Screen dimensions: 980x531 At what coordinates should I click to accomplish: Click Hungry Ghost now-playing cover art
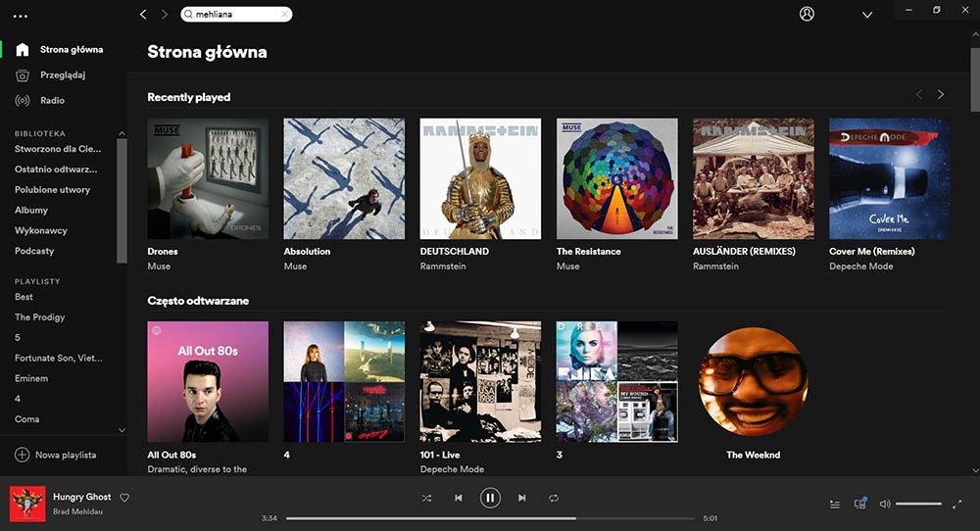pyautogui.click(x=27, y=504)
